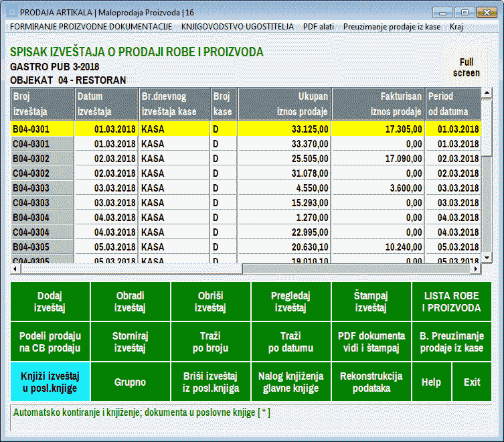Image resolution: width=504 pixels, height=442 pixels.
Task: Click the Kraj menu item
Action: click(x=456, y=27)
